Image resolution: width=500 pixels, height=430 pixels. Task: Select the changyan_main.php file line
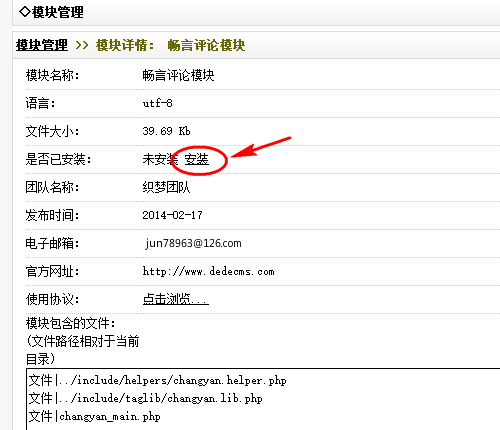pyautogui.click(x=94, y=416)
